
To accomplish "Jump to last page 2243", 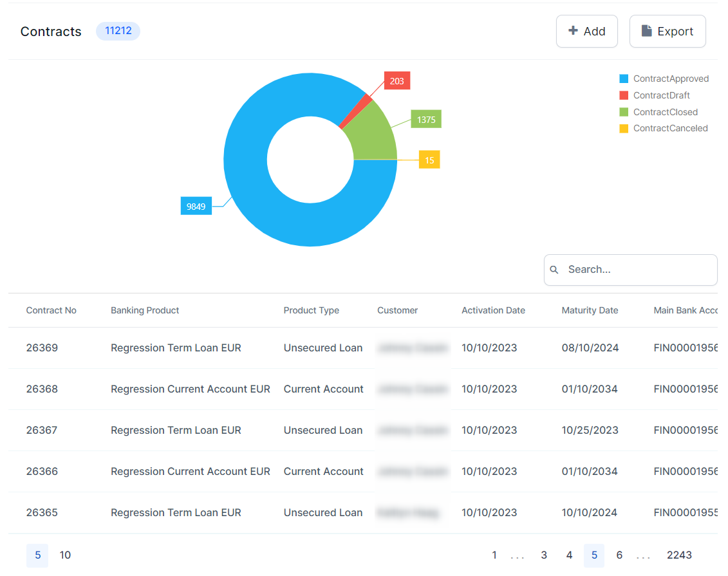I will click(x=679, y=555).
